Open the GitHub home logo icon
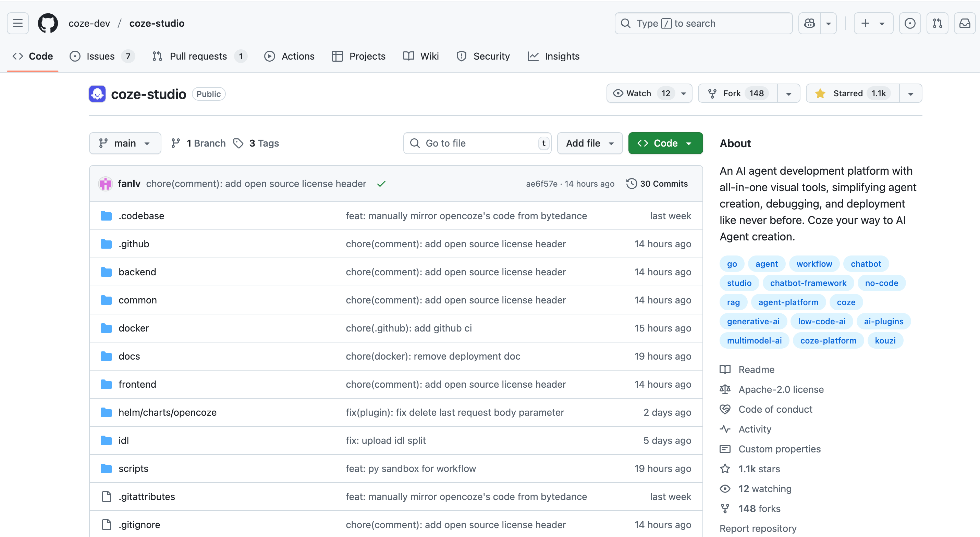This screenshot has width=980, height=537. point(48,23)
